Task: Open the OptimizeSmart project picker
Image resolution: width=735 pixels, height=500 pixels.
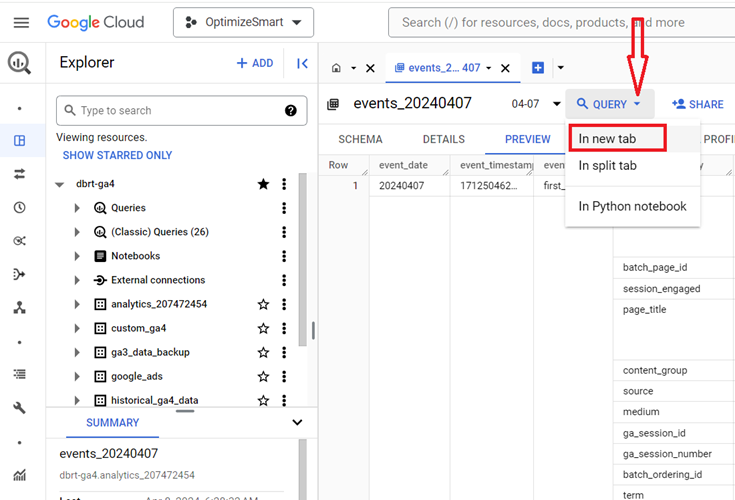Action: point(243,22)
